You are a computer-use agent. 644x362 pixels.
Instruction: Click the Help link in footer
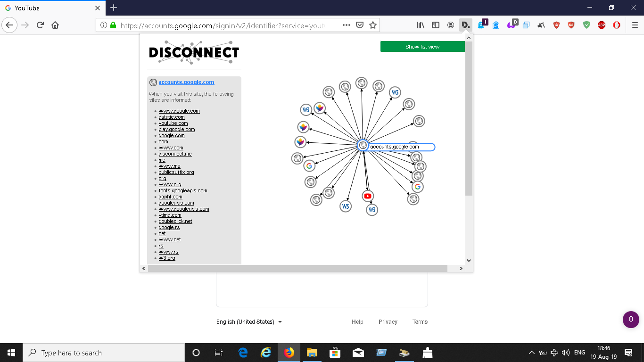click(357, 322)
